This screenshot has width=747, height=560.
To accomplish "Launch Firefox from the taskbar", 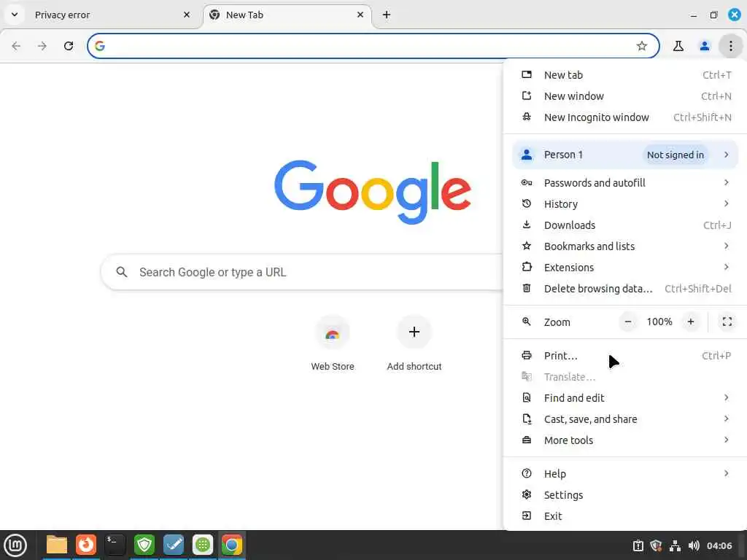I will (86, 545).
